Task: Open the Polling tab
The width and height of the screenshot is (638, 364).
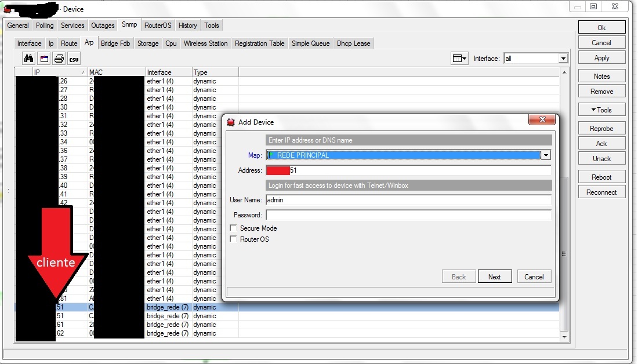Action: click(45, 26)
